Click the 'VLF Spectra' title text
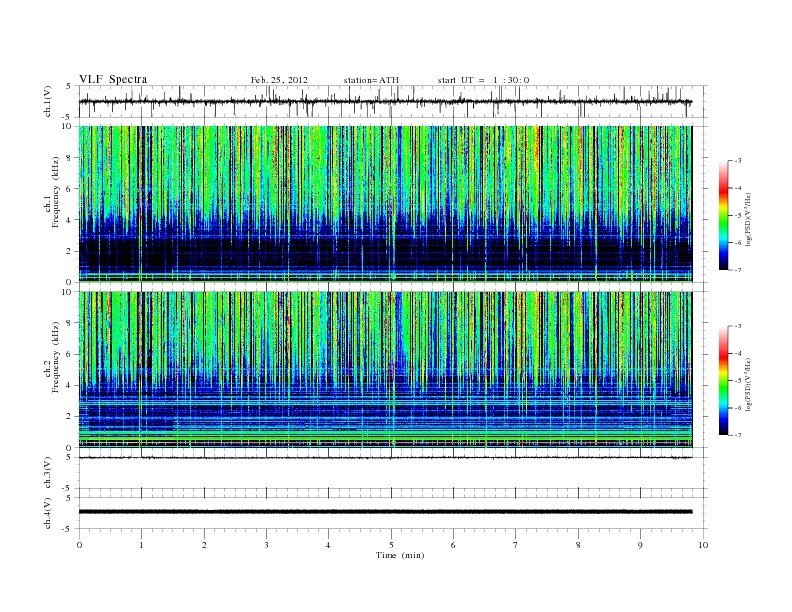This screenshot has width=792, height=612. [113, 79]
